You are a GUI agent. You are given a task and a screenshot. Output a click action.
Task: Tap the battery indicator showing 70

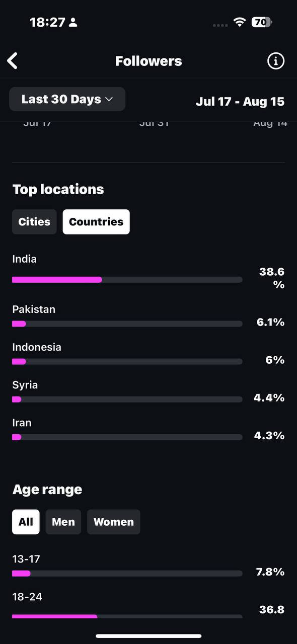[262, 22]
